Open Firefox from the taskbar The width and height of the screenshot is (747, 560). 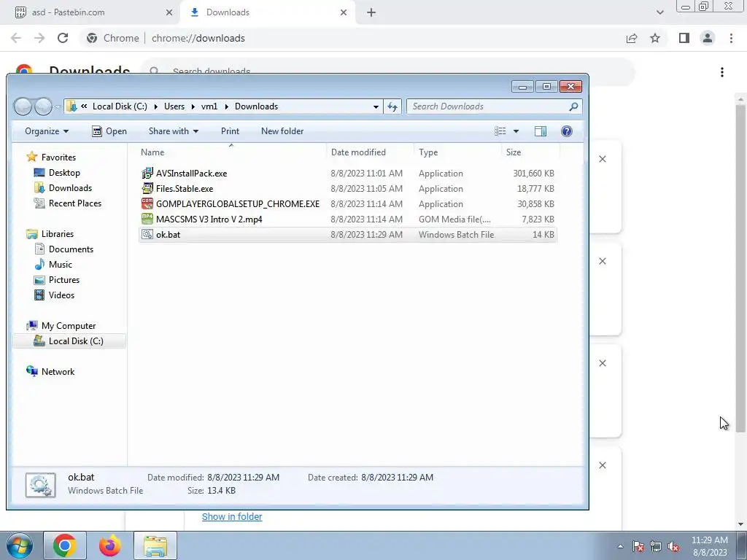(109, 545)
